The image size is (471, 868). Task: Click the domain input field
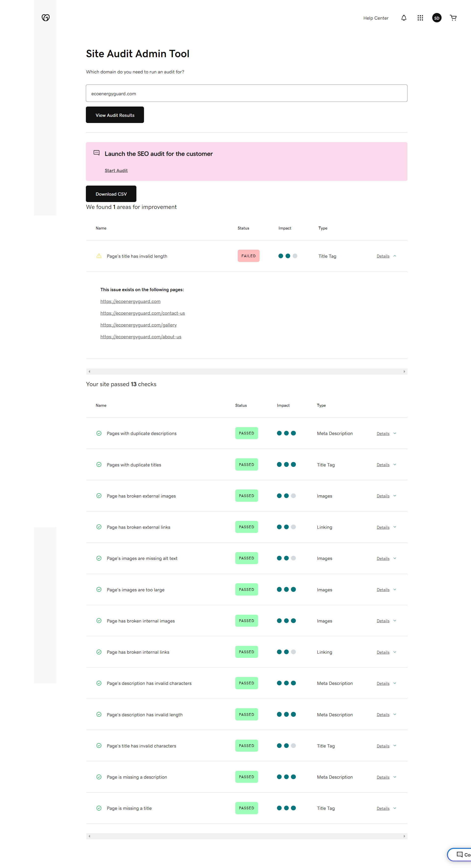[x=247, y=93]
